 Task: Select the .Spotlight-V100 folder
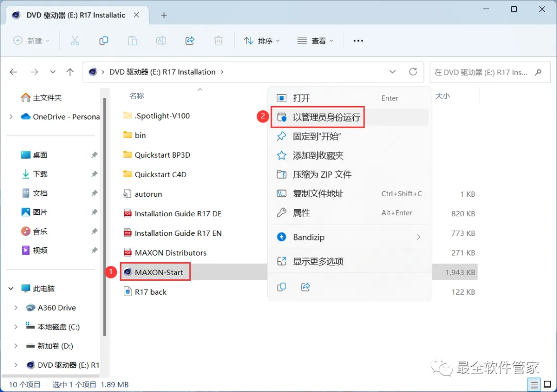pos(156,116)
